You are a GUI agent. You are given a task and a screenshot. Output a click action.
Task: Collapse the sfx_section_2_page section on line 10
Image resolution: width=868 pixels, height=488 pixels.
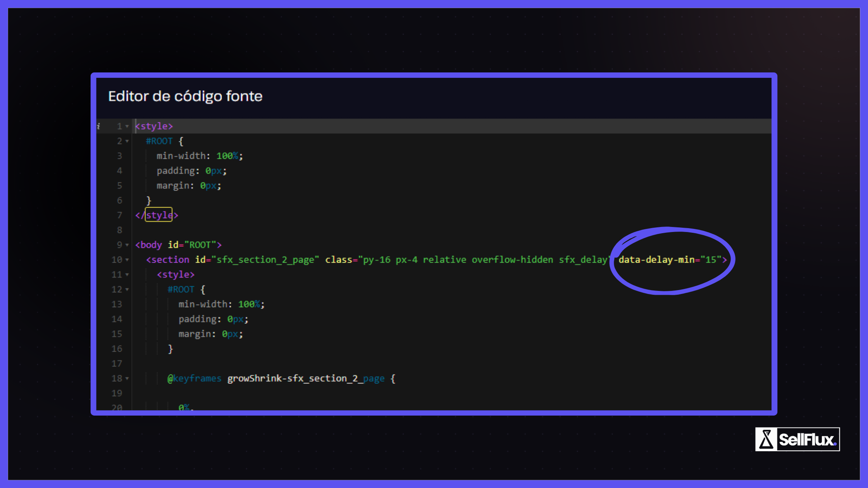pyautogui.click(x=127, y=259)
